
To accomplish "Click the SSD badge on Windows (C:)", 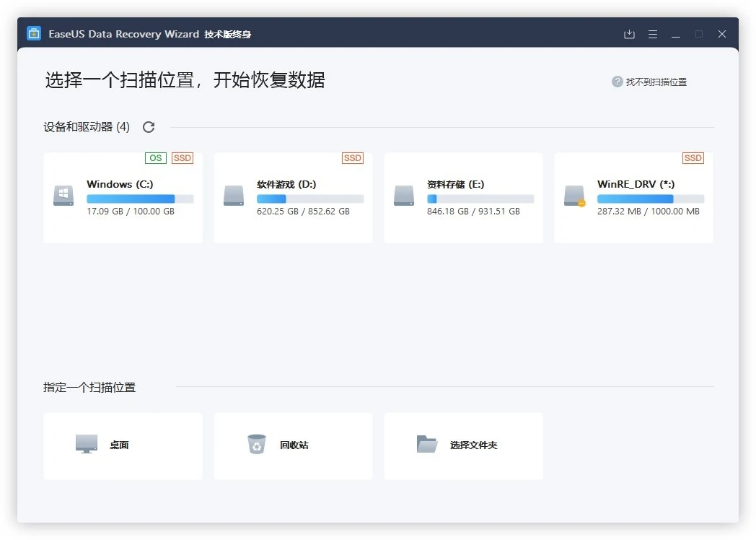I will coord(183,158).
